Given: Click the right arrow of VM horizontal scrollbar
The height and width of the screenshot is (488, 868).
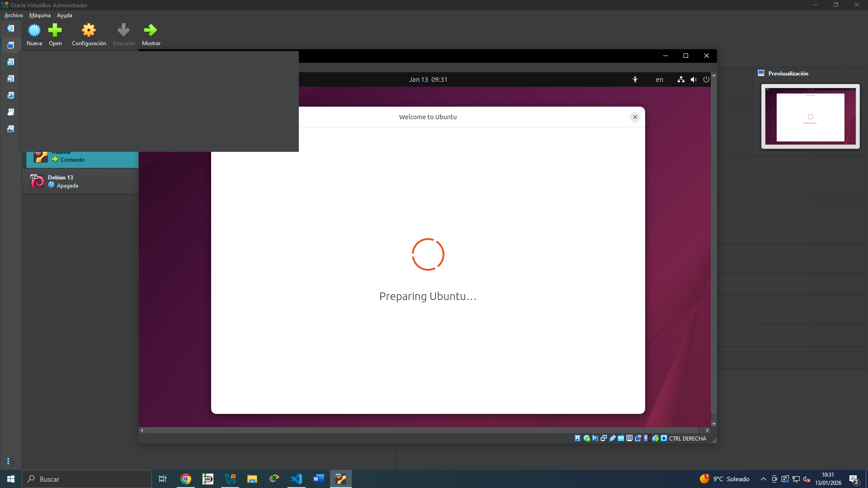Looking at the screenshot, I should point(708,431).
